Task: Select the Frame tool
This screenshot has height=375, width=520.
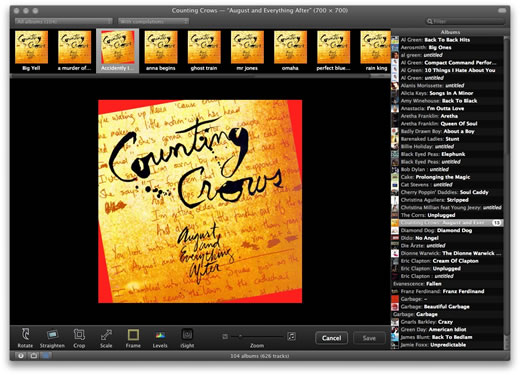Action: pyautogui.click(x=133, y=338)
